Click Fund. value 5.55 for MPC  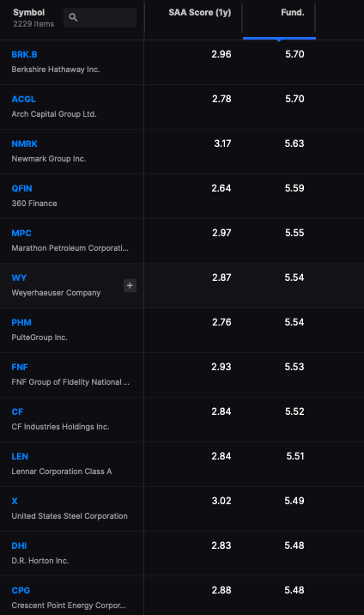coord(294,234)
